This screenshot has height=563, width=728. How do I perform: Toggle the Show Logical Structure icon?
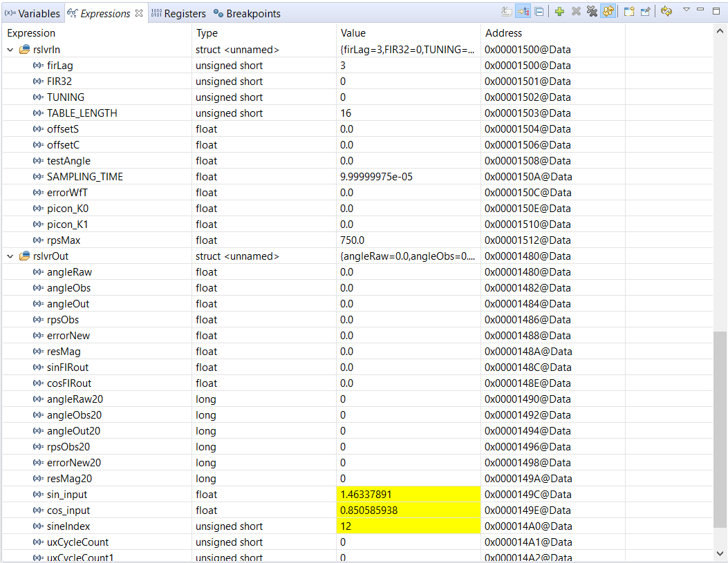pos(523,11)
